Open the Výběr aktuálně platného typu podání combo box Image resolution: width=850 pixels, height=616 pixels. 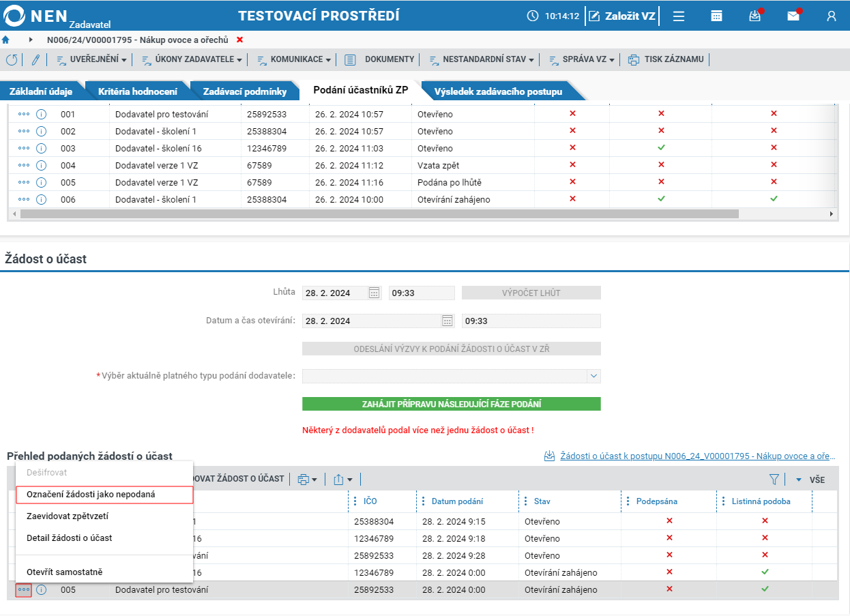point(452,376)
